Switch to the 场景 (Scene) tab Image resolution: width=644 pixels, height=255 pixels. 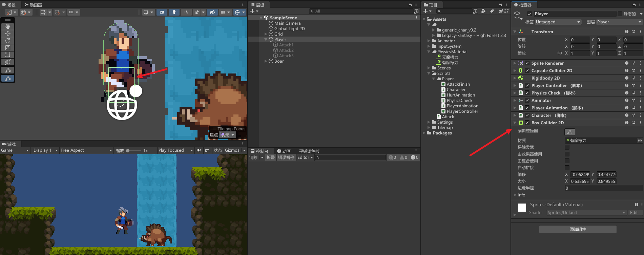click(9, 5)
